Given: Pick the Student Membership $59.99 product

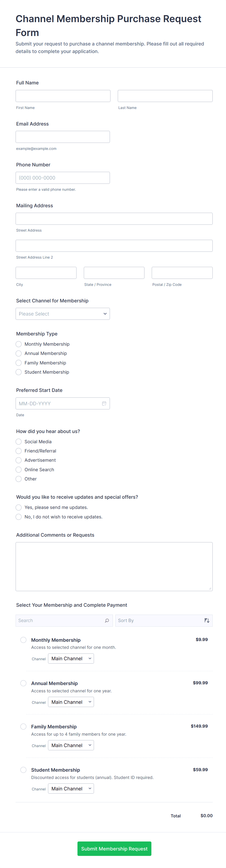Looking at the screenshot, I should click(x=23, y=770).
